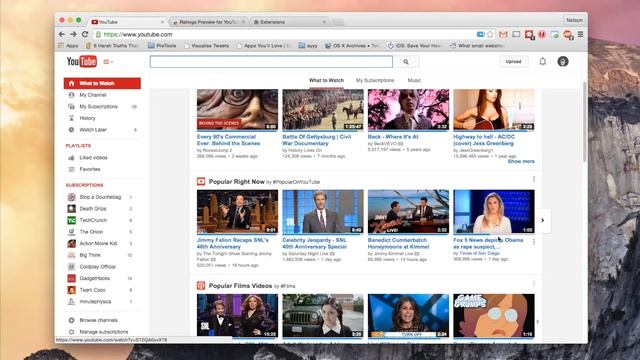The image size is (640, 360).
Task: Open ProTools bookmark folder
Action: coord(162,46)
